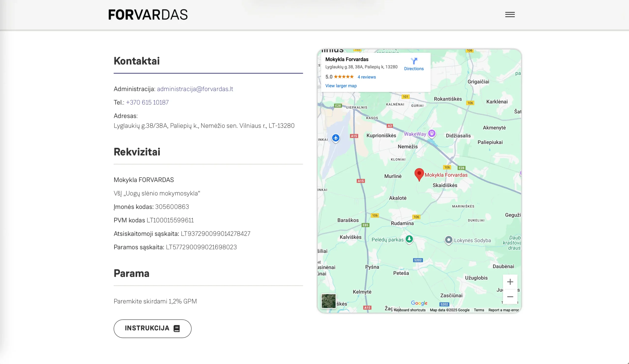
Task: Click the Pelėdų parkas green tree marker
Action: 409,239
